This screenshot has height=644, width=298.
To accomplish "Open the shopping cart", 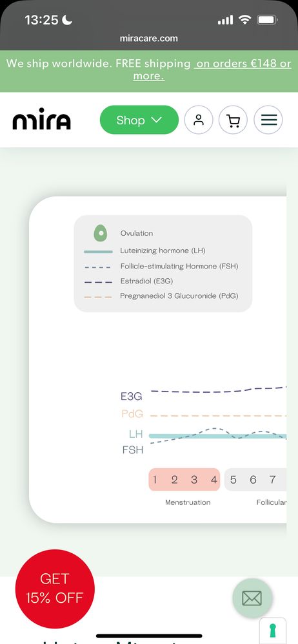I will coord(233,120).
